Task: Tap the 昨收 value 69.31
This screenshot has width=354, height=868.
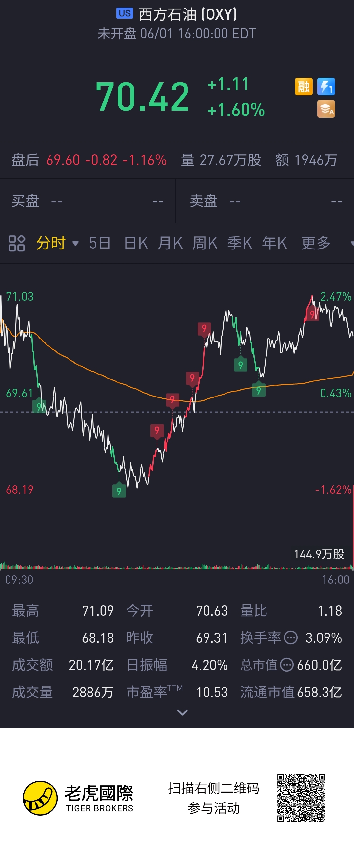Action: (212, 638)
